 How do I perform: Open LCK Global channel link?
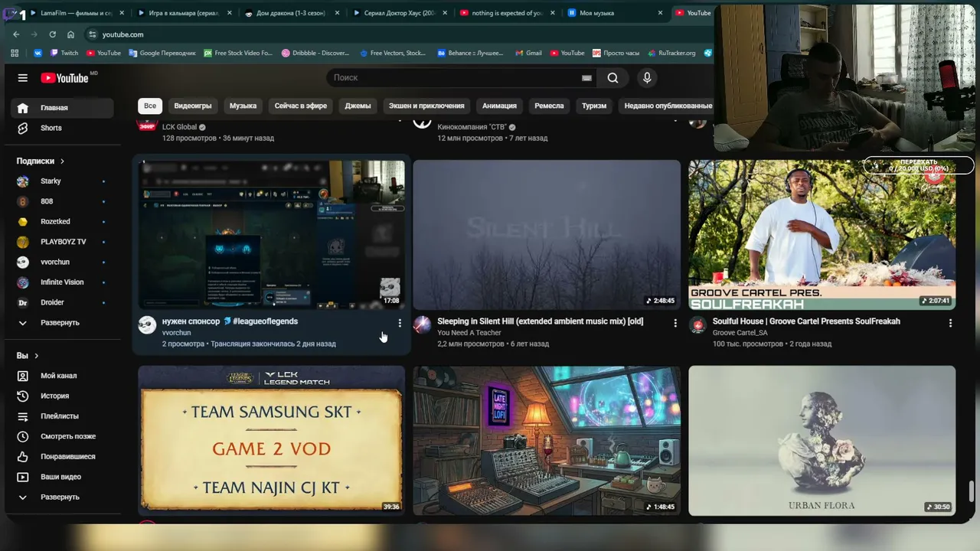tap(180, 127)
